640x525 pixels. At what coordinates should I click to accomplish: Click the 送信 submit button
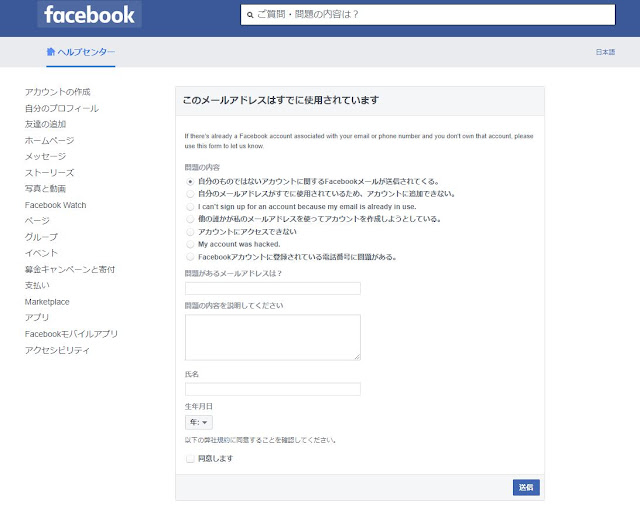[x=526, y=487]
